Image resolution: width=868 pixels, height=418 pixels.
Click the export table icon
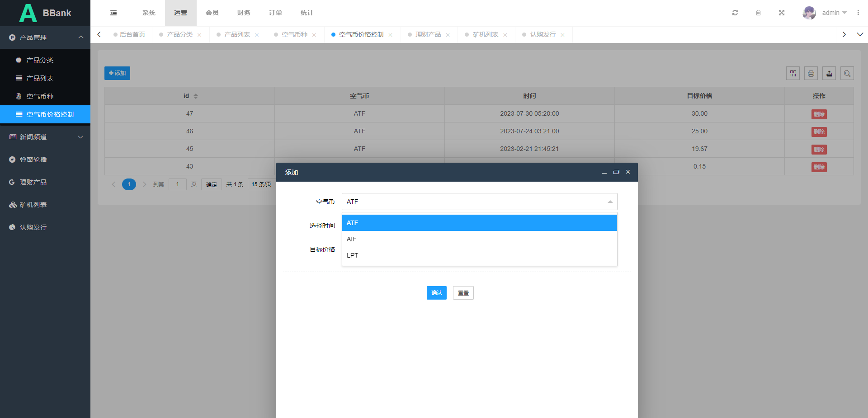point(829,73)
